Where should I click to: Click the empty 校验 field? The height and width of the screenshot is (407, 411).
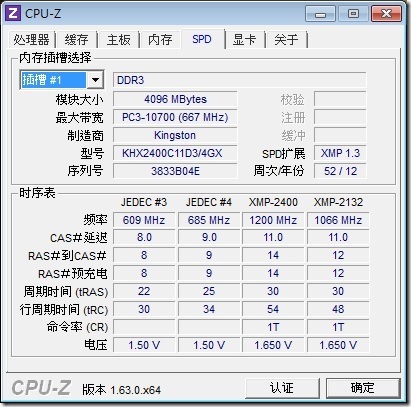pos(340,99)
